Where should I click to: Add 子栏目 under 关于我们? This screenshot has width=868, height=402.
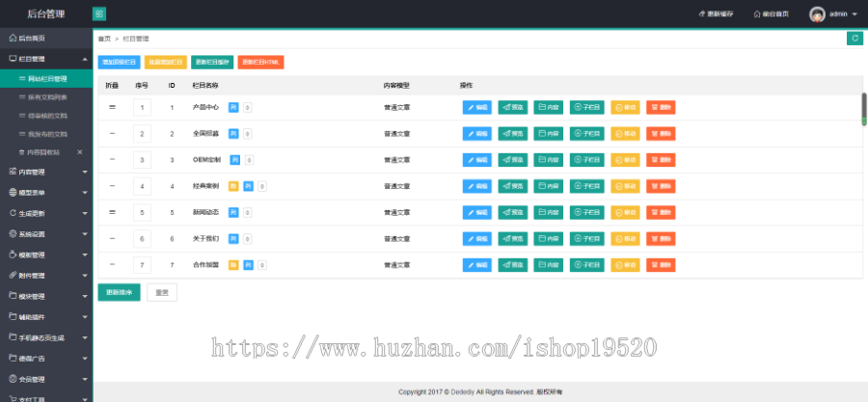pyautogui.click(x=587, y=239)
